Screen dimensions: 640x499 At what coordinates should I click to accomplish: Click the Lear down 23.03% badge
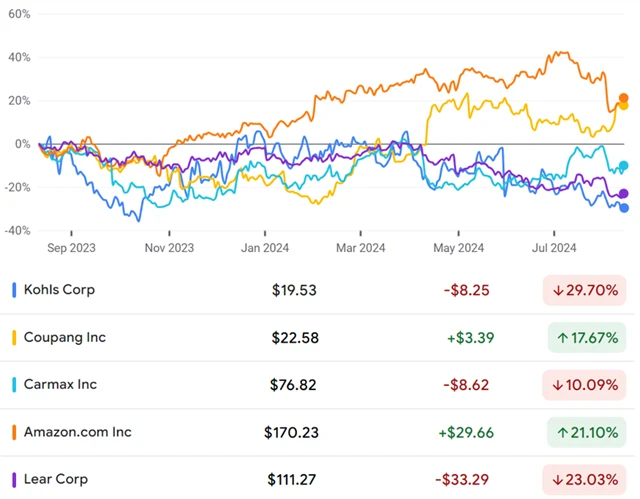(585, 480)
